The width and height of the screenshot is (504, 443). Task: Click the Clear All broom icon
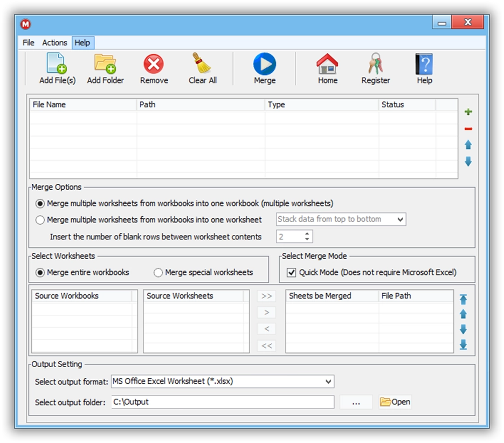[202, 63]
